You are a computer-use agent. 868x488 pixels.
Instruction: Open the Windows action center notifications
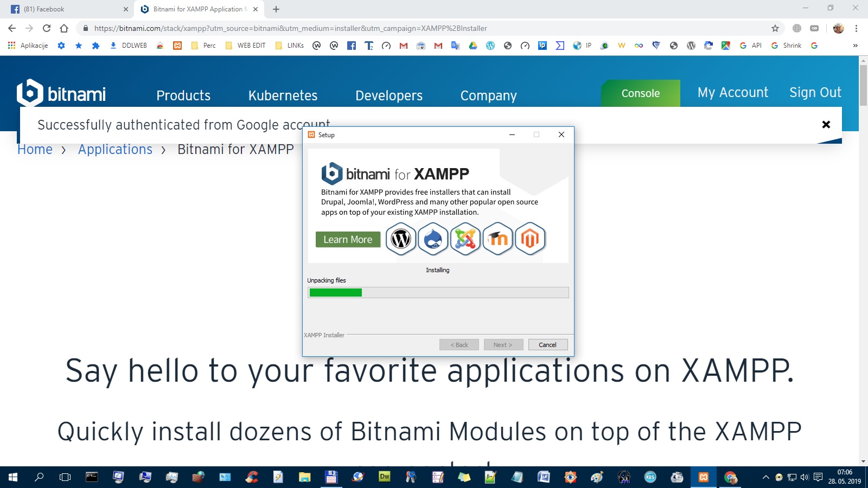tap(818, 477)
